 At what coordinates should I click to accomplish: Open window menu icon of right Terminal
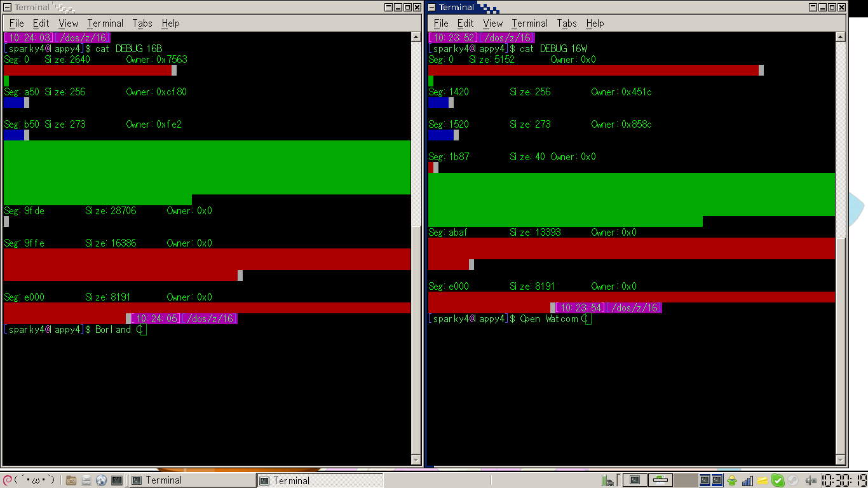(431, 7)
